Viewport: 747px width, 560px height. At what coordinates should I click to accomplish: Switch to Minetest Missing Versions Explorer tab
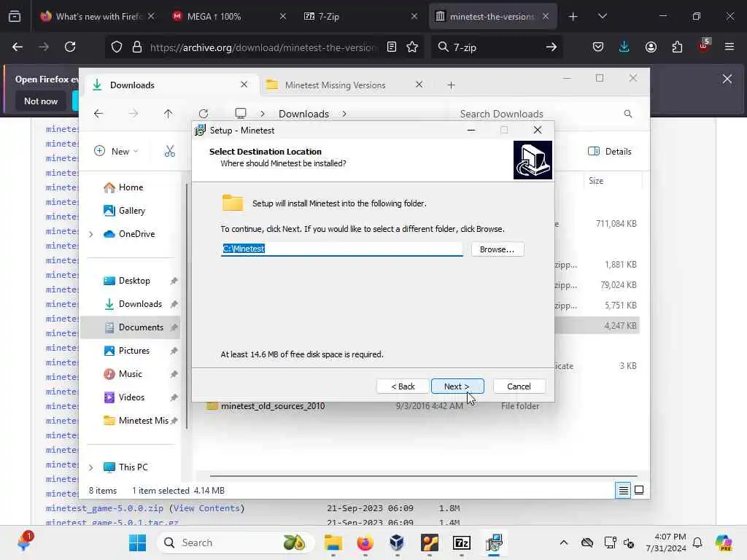(x=335, y=85)
